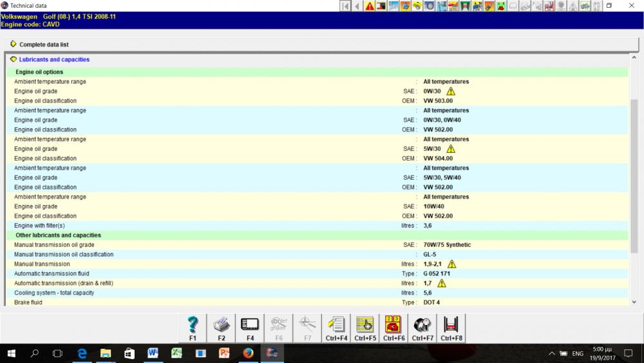
Task: Click the spark plug icon in the top toolbar
Action: (489, 6)
